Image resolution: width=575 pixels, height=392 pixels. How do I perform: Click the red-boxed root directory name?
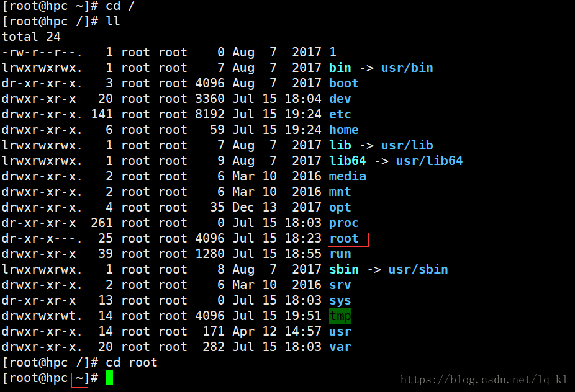[x=344, y=239]
